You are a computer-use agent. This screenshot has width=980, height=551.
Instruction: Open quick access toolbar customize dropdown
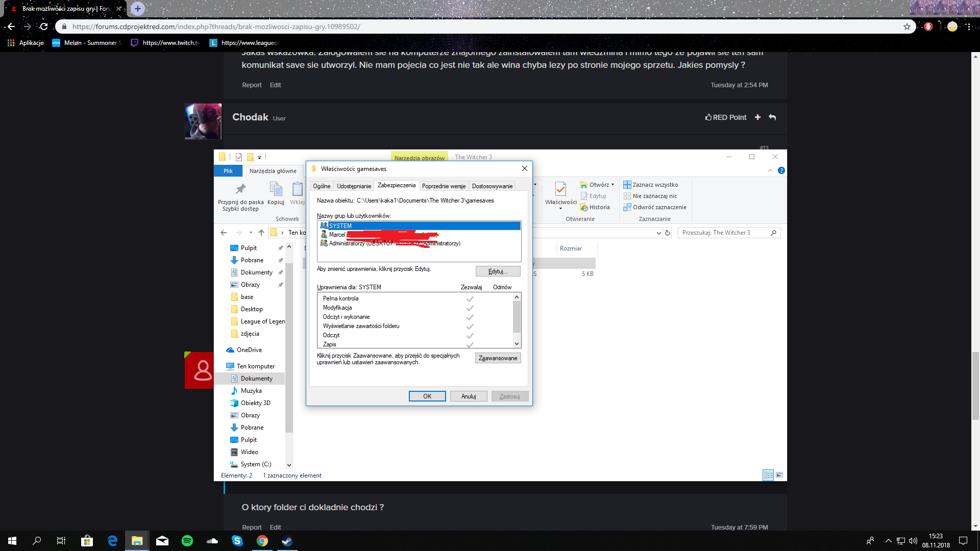[259, 157]
